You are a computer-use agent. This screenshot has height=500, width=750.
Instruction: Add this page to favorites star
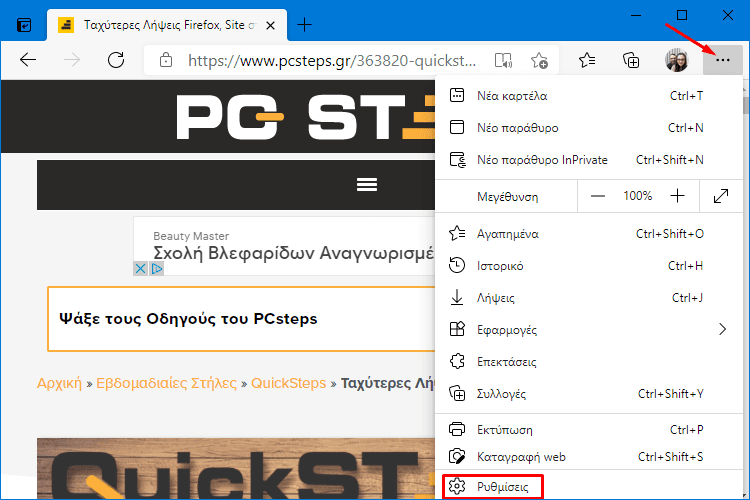(539, 61)
